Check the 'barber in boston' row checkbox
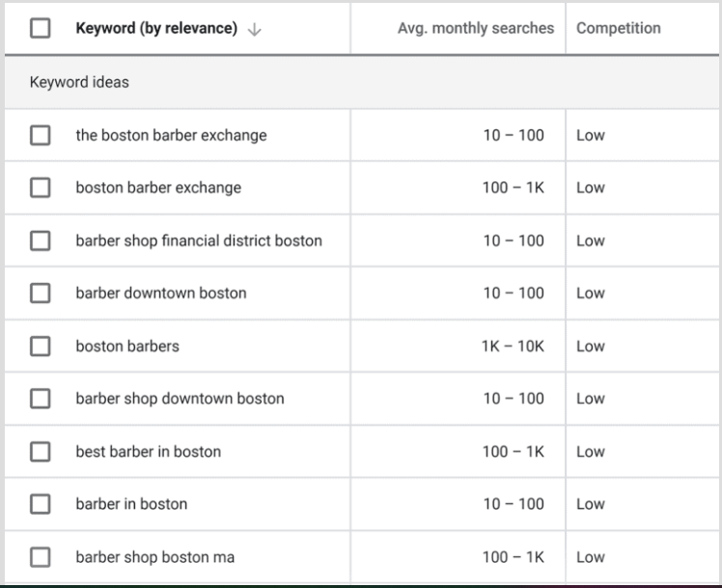722x588 pixels. pos(41,504)
